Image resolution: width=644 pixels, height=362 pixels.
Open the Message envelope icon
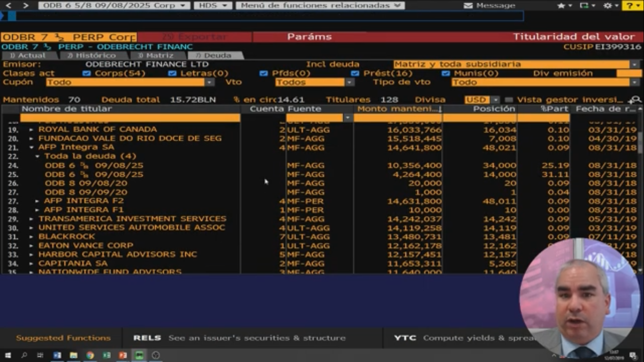pyautogui.click(x=468, y=6)
